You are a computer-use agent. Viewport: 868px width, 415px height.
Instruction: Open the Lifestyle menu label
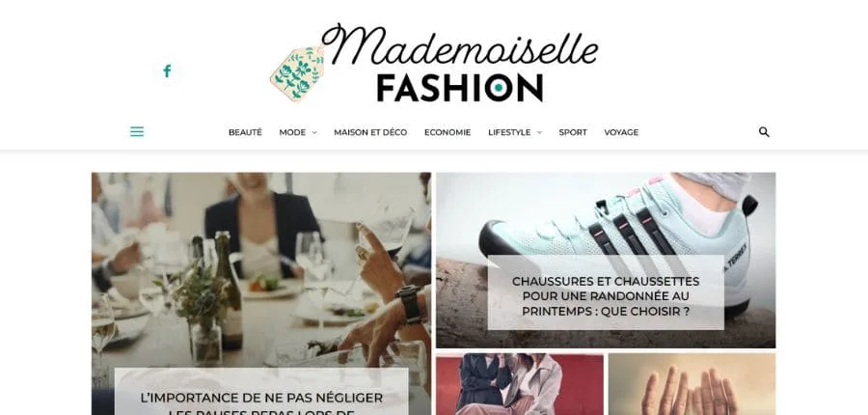tap(509, 132)
